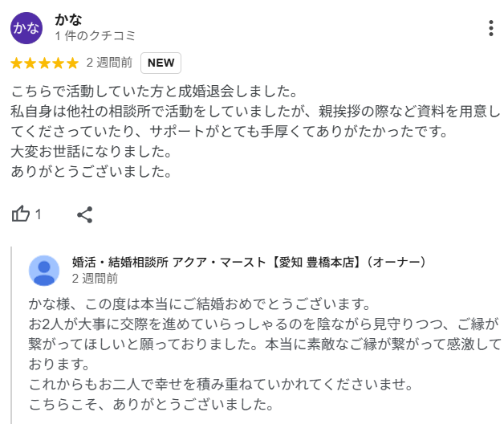Image resolution: width=504 pixels, height=424 pixels.
Task: Click the final line こちらこそ、ありがとうございました
Action: [151, 405]
